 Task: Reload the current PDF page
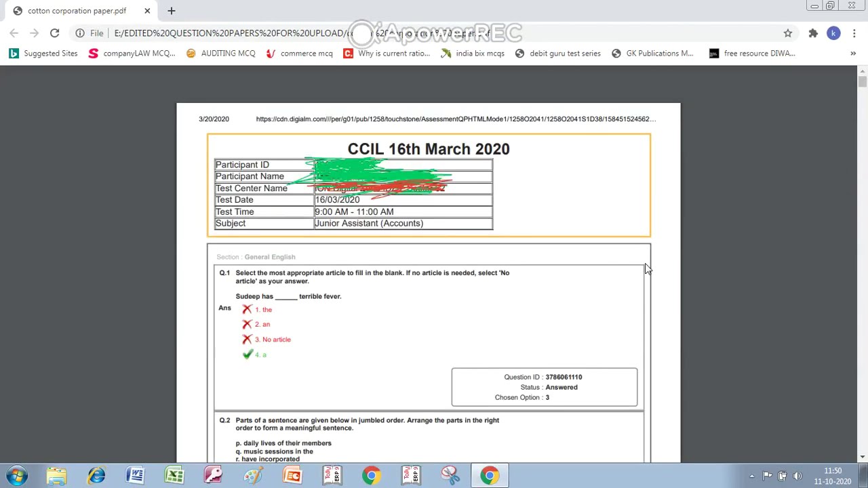[x=54, y=33]
